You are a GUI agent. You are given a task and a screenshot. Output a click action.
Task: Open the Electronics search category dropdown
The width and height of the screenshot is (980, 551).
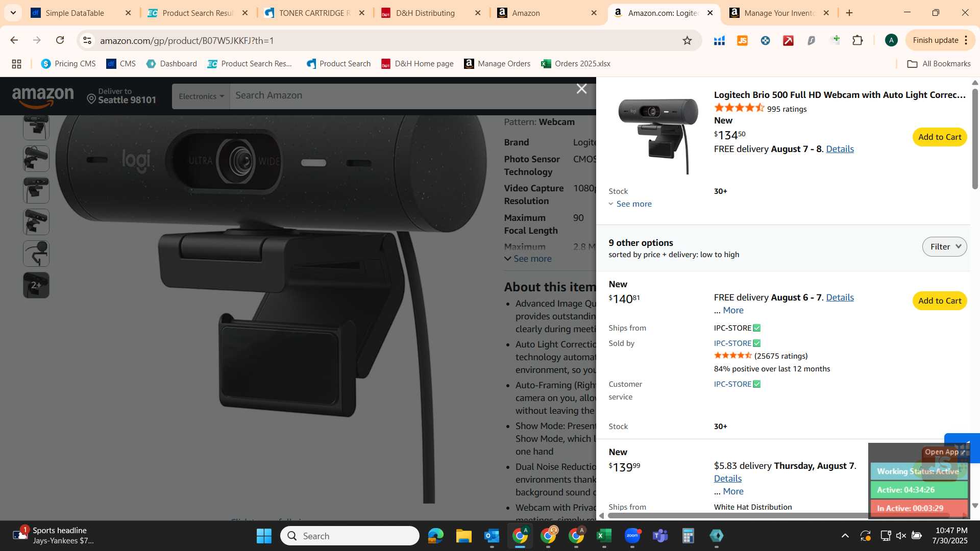click(201, 96)
